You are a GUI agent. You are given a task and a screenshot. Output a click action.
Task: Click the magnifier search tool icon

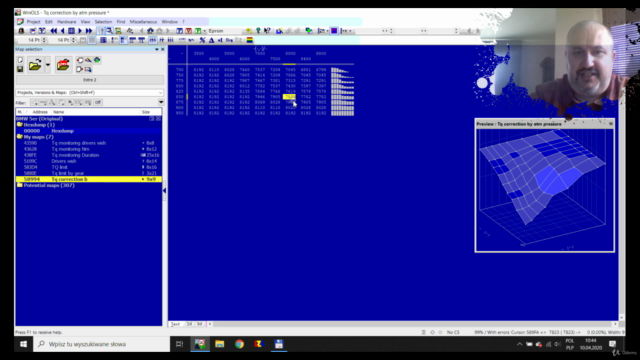[x=109, y=31]
